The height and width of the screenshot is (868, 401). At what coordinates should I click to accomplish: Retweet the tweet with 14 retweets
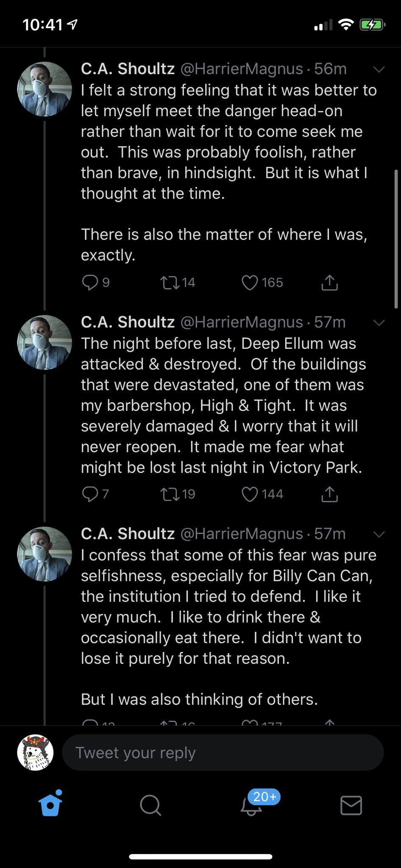170,282
